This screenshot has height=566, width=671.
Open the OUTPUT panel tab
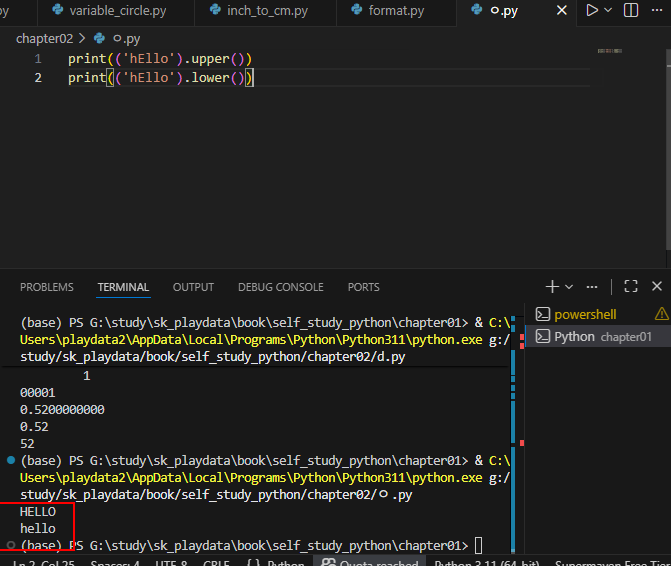[193, 287]
